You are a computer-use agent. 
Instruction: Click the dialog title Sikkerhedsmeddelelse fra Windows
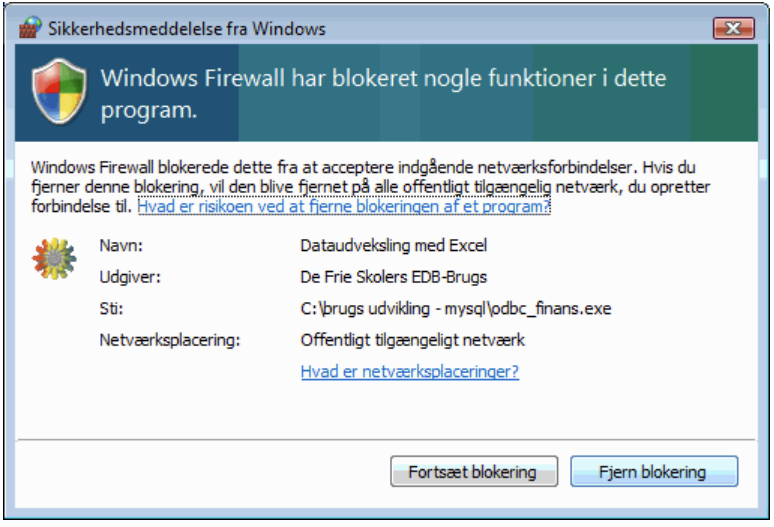pyautogui.click(x=187, y=29)
